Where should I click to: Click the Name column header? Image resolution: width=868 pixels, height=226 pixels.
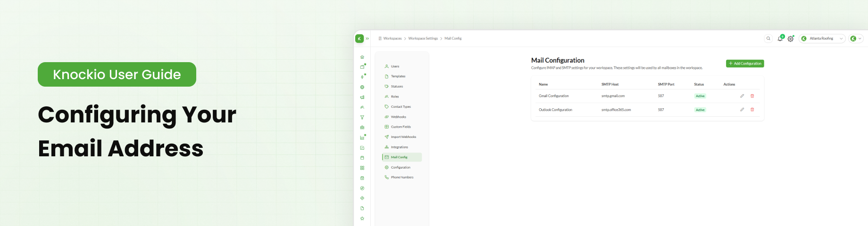(543, 84)
